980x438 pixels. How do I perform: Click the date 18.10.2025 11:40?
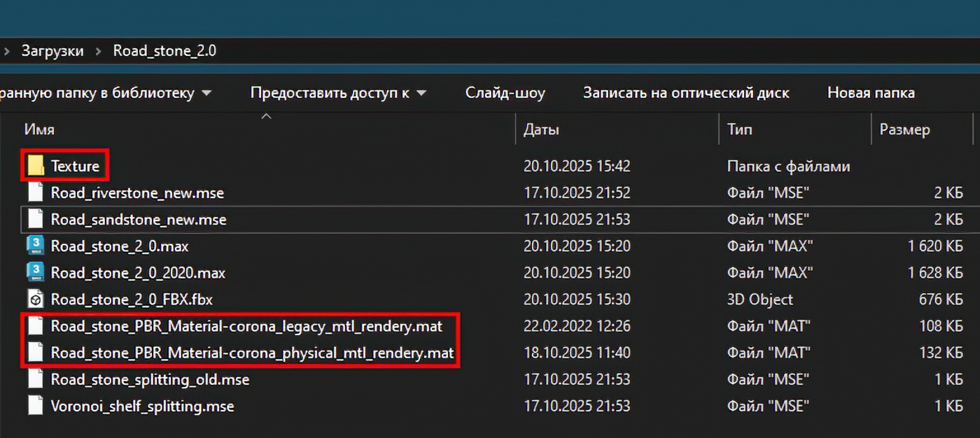tap(577, 353)
